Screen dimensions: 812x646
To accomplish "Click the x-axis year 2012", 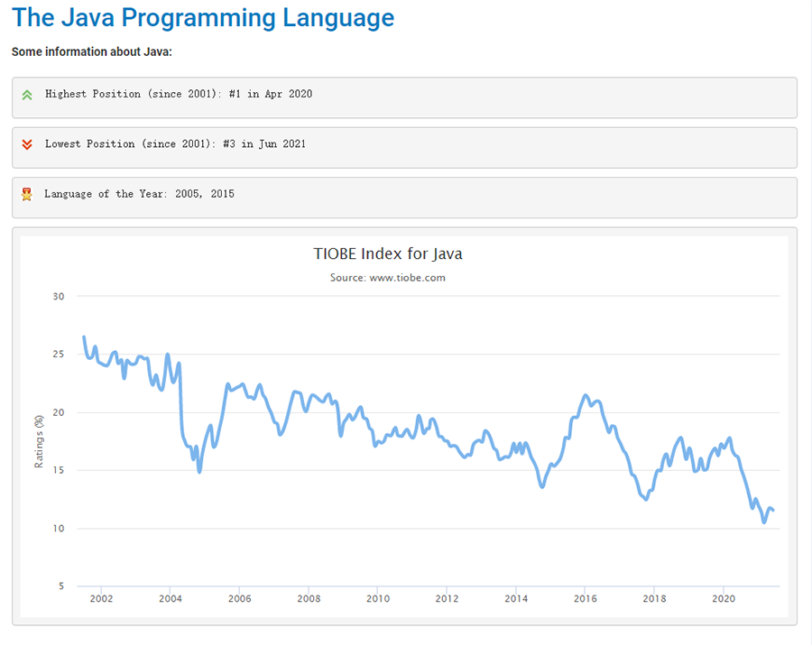I will point(447,599).
